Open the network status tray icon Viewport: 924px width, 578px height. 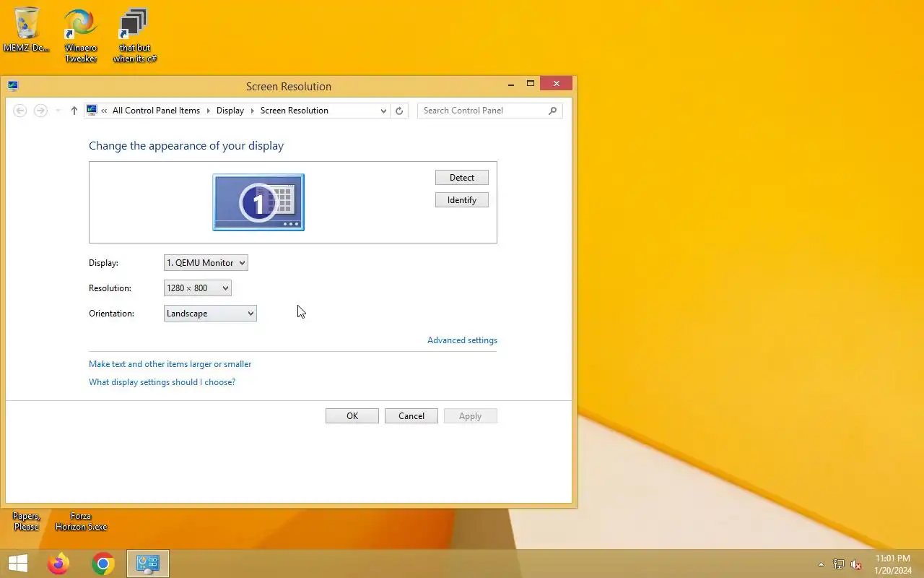pyautogui.click(x=839, y=564)
